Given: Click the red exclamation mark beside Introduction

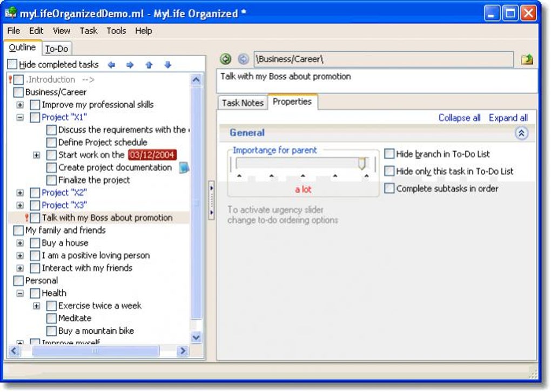Looking at the screenshot, I should pyautogui.click(x=10, y=80).
